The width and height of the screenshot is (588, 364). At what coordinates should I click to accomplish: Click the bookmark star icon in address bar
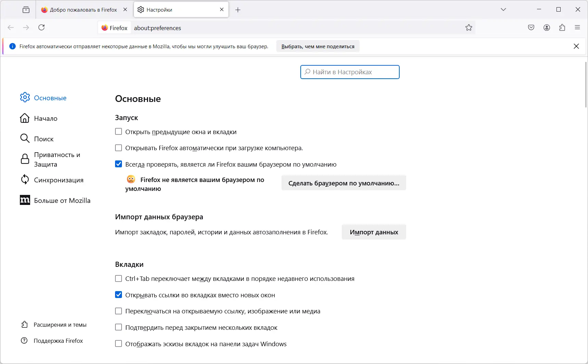click(469, 28)
